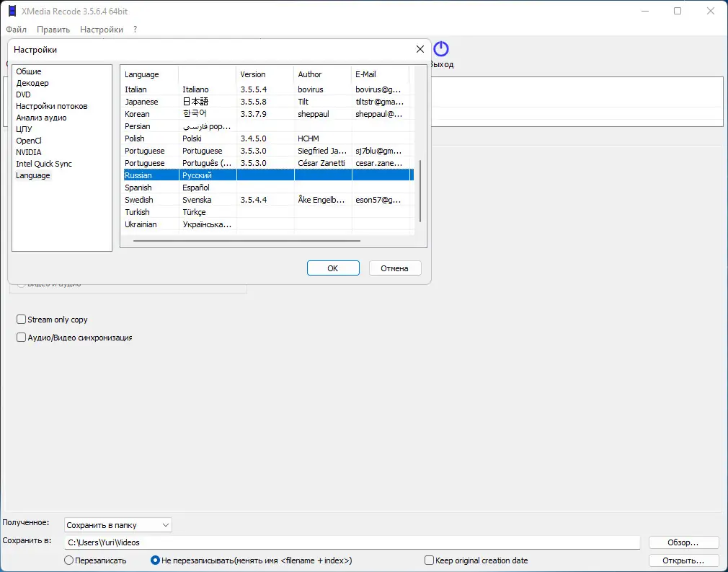The height and width of the screenshot is (572, 728).
Task: Toggle Аудио/Видео синхронизация checkbox
Action: [21, 338]
